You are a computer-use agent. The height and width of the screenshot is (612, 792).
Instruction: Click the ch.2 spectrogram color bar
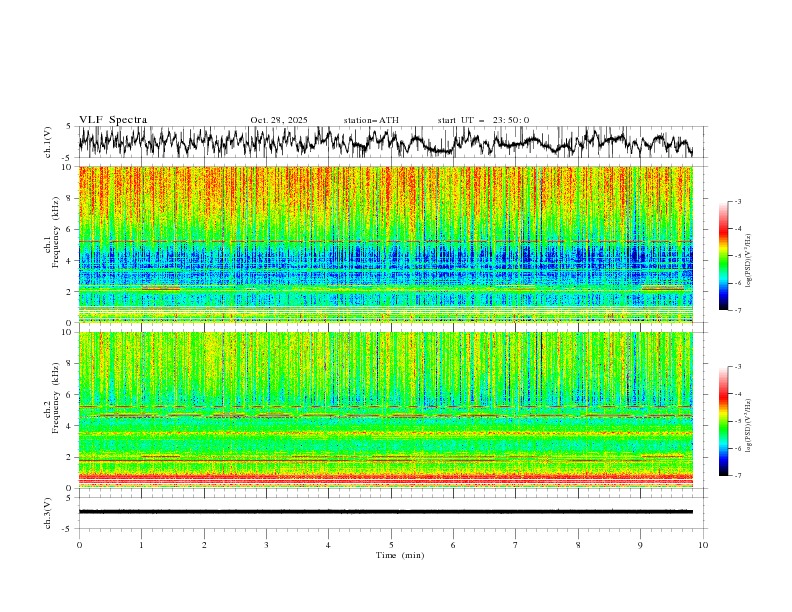(723, 421)
